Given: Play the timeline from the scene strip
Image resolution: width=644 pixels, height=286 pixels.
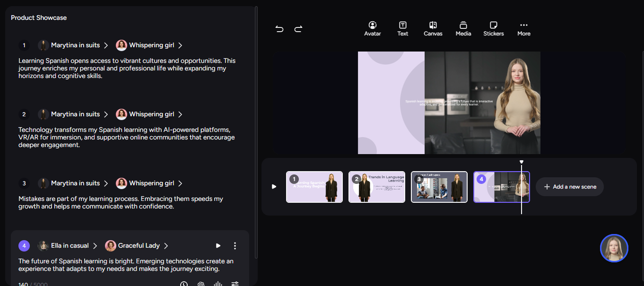Looking at the screenshot, I should tap(274, 187).
